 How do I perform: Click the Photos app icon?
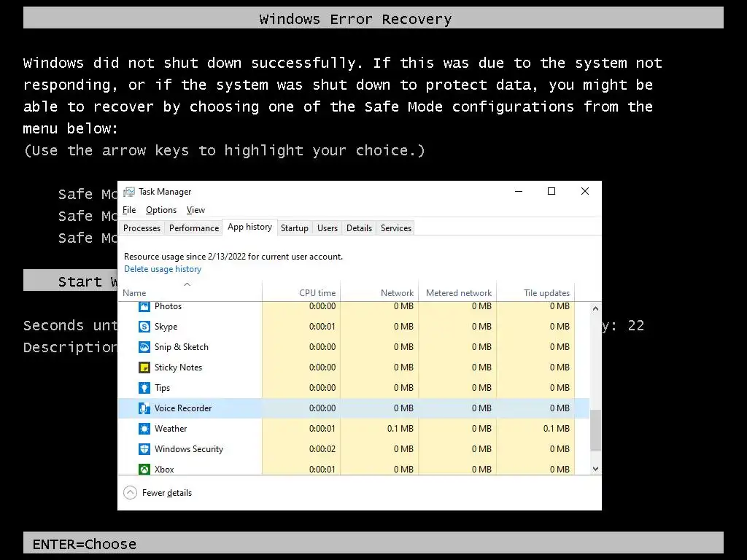(144, 306)
